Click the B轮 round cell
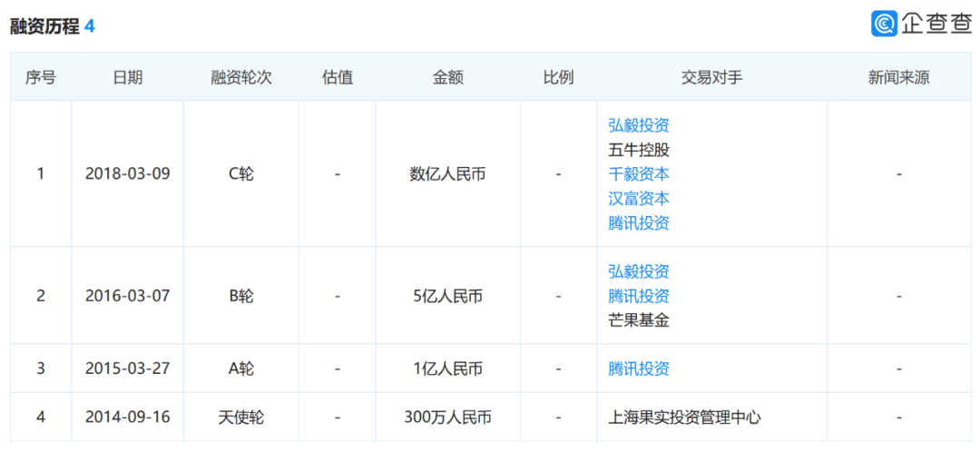 point(241,296)
